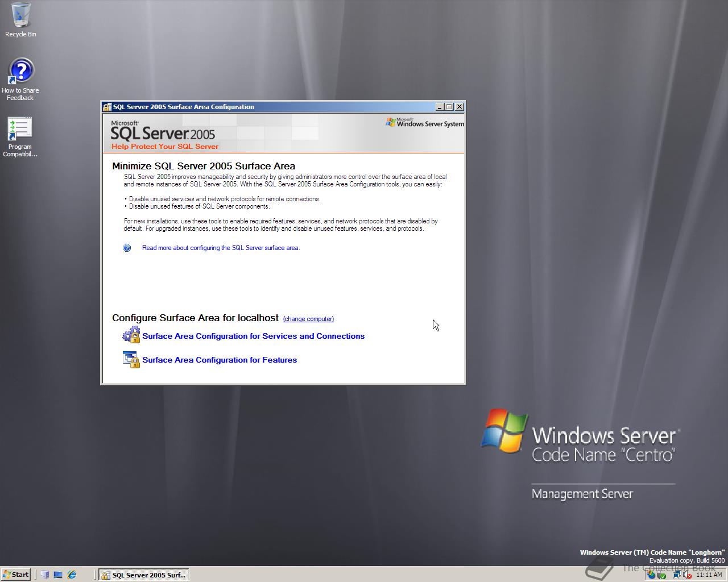This screenshot has width=728, height=582.
Task: Click the SQL Server title bar icon
Action: 107,107
